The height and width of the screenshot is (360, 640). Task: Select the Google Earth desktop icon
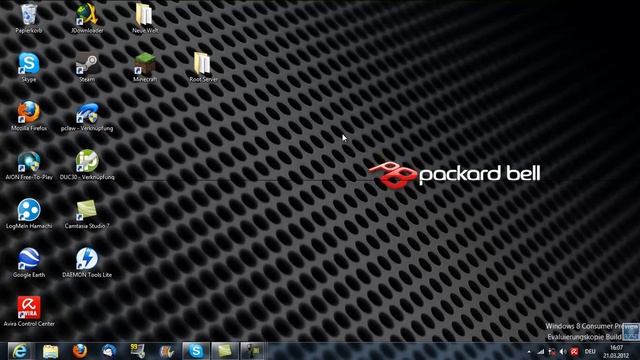click(x=29, y=263)
